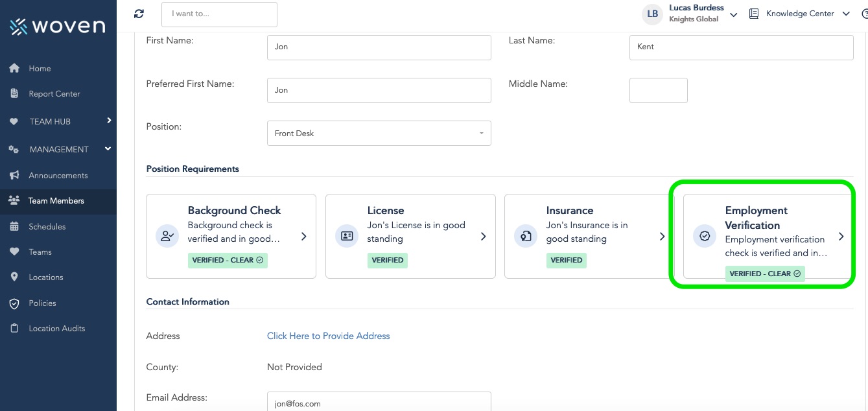The image size is (868, 411).
Task: Click the Report Center document icon
Action: click(x=14, y=93)
